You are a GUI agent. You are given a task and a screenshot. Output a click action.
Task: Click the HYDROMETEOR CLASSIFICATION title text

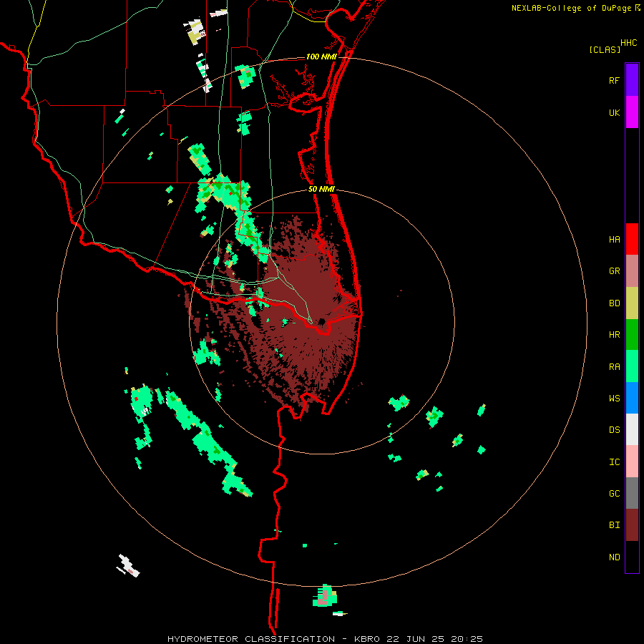(x=251, y=639)
